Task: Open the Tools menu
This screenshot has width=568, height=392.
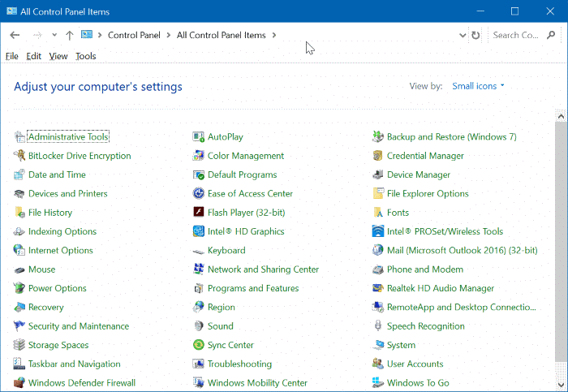Action: [86, 56]
